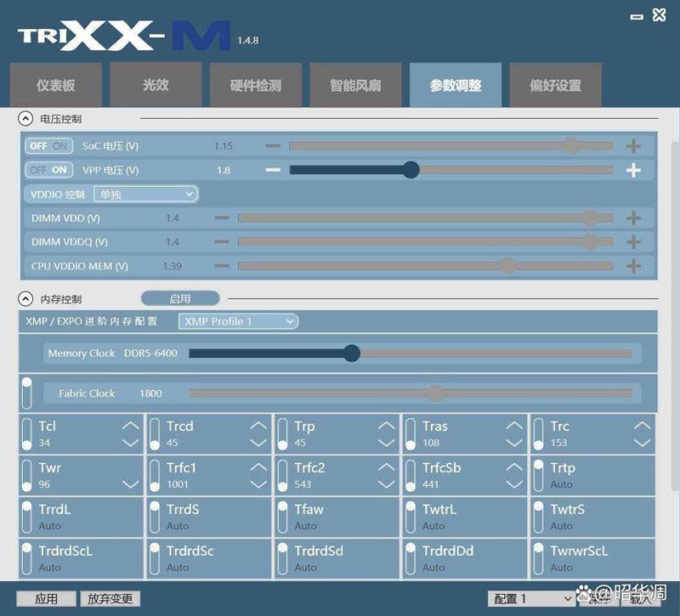The width and height of the screenshot is (680, 616).
Task: Click the minus icon for DIMM VDD
Action: point(222,218)
